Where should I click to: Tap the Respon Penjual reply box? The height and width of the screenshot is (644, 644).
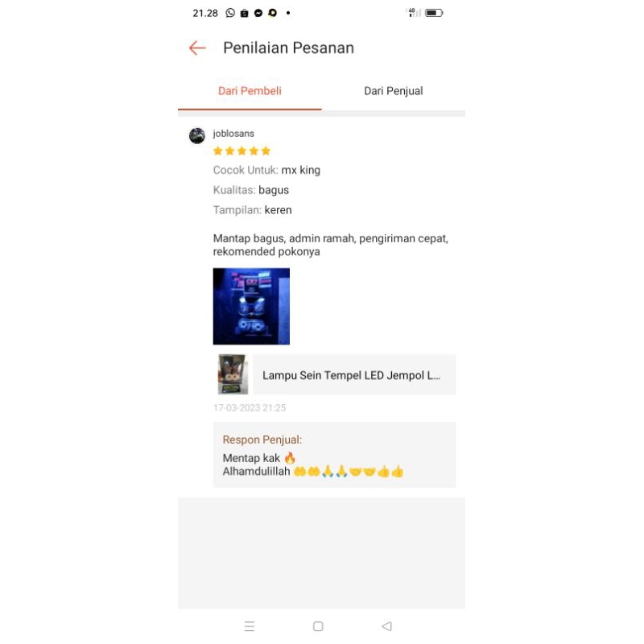(334, 455)
